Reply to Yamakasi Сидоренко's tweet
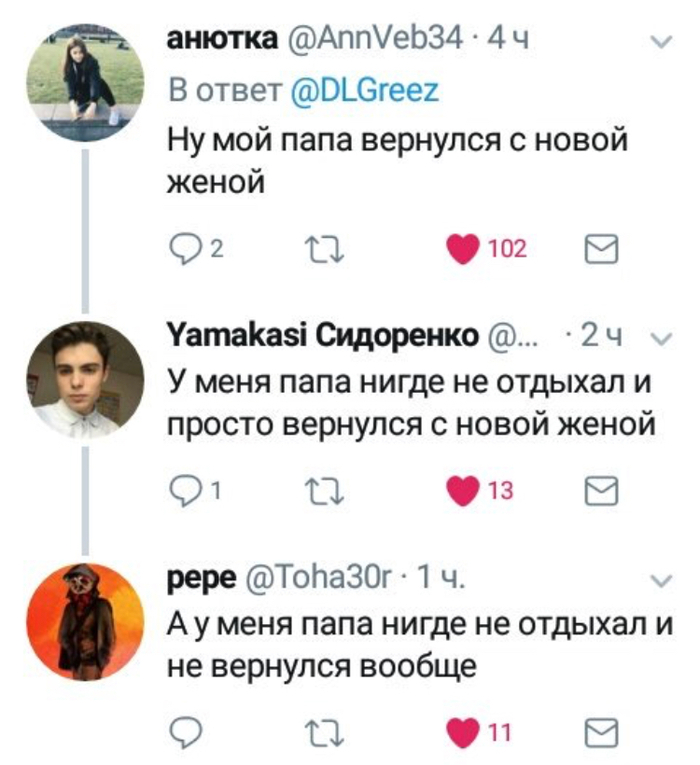This screenshot has height=765, width=700. [184, 490]
